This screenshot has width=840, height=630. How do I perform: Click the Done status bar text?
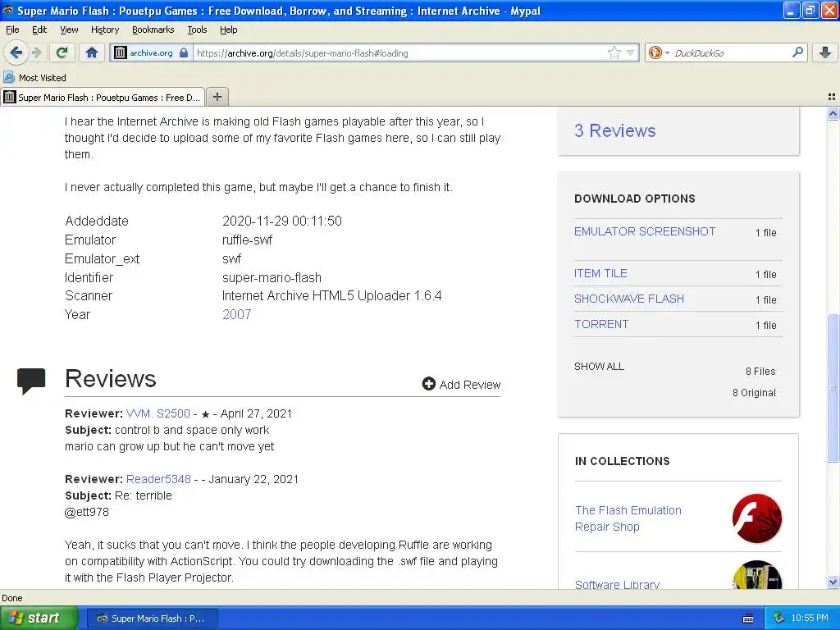[12, 598]
